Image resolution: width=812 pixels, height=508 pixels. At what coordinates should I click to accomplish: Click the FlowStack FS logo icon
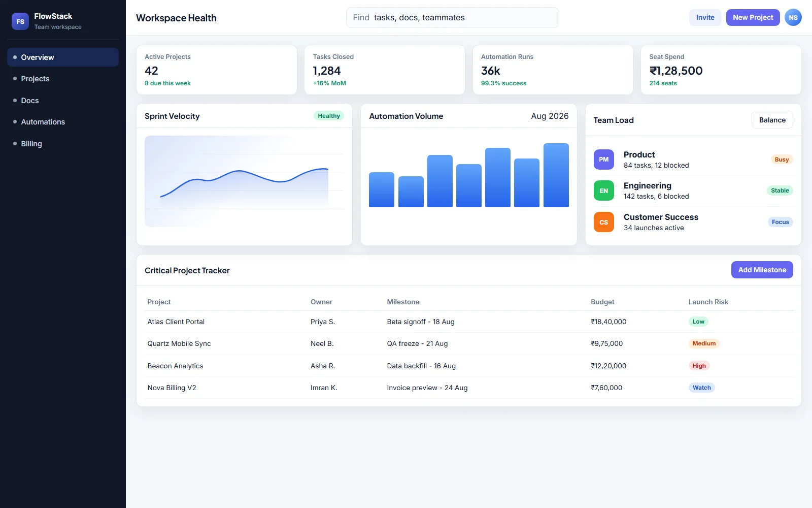20,21
